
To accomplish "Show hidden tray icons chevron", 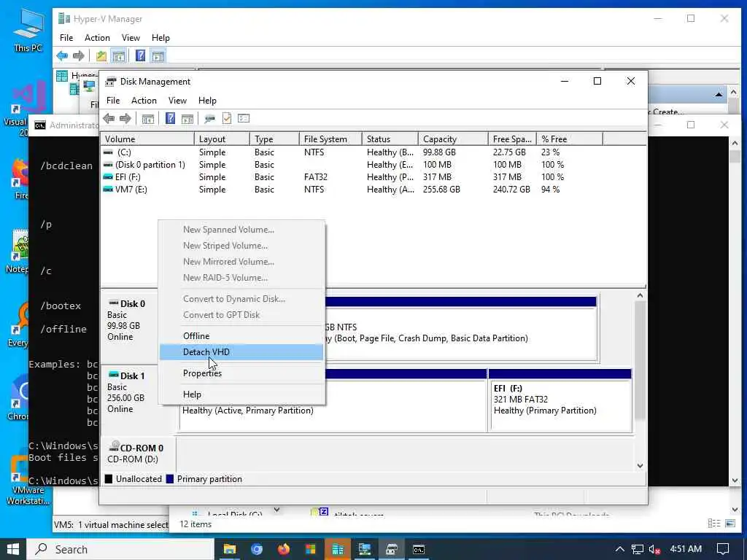I will pyautogui.click(x=619, y=549).
